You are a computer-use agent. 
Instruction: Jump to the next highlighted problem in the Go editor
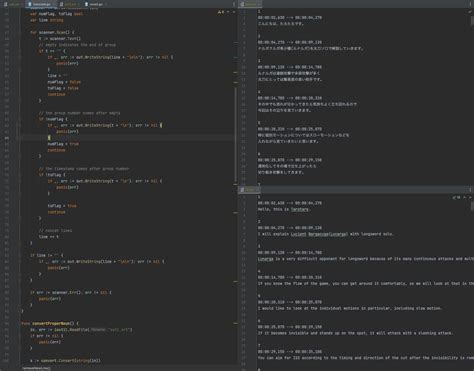pos(234,12)
